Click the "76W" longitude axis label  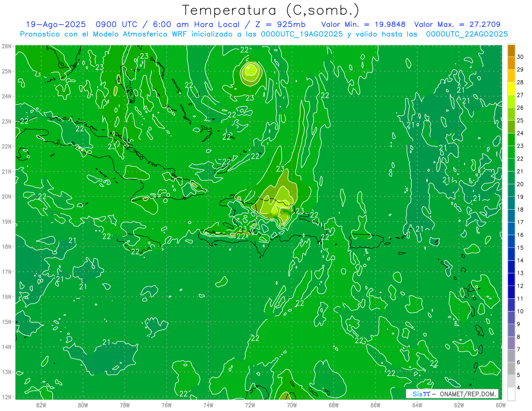167,405
